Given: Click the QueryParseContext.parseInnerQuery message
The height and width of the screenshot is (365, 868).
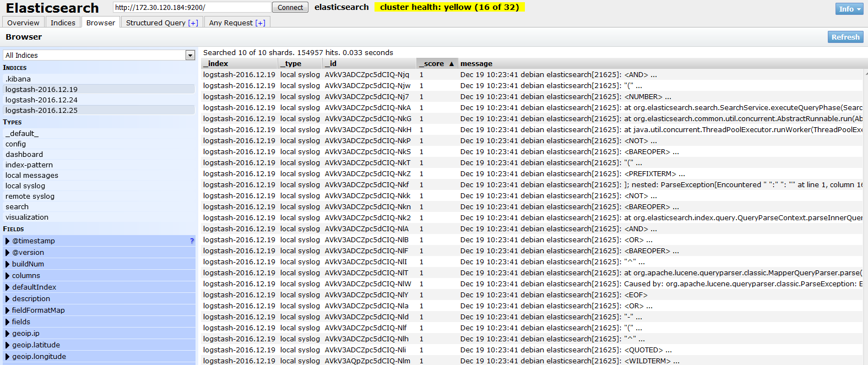Looking at the screenshot, I should click(661, 218).
